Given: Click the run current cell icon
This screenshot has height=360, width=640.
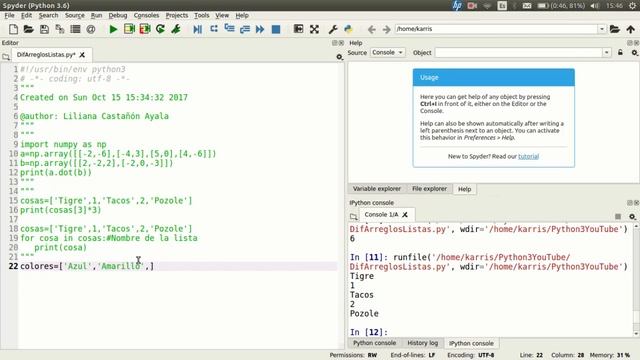Looking at the screenshot, I should (x=129, y=29).
